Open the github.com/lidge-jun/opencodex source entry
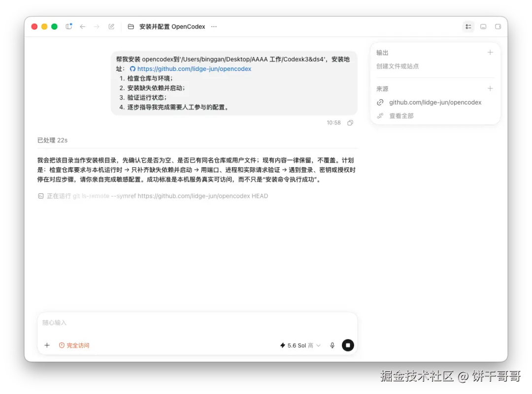This screenshot has width=532, height=394. click(435, 102)
